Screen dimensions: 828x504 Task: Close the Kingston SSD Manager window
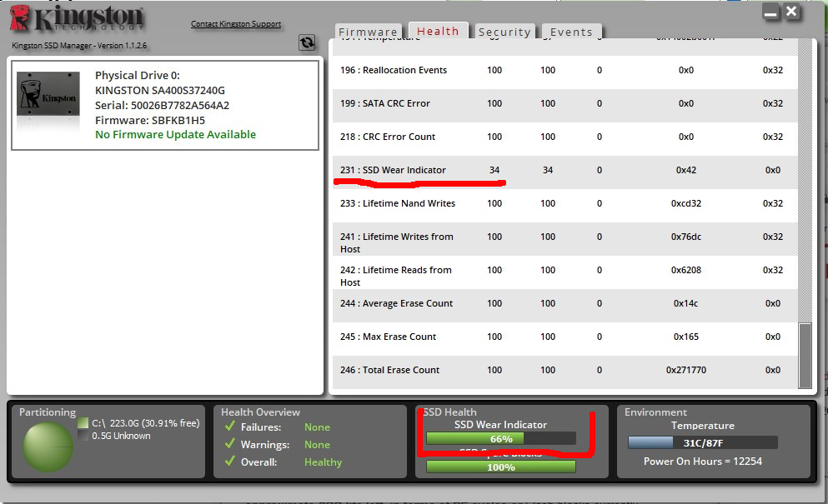tap(791, 11)
